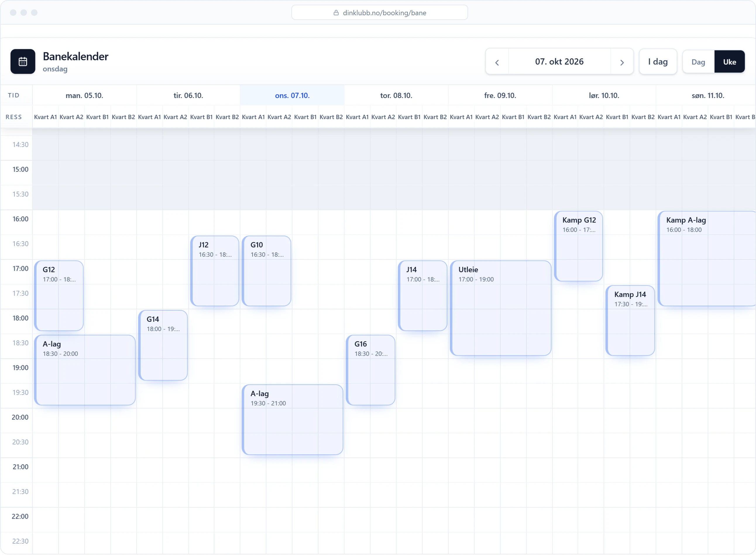Click the 16:00 time label

pos(20,219)
